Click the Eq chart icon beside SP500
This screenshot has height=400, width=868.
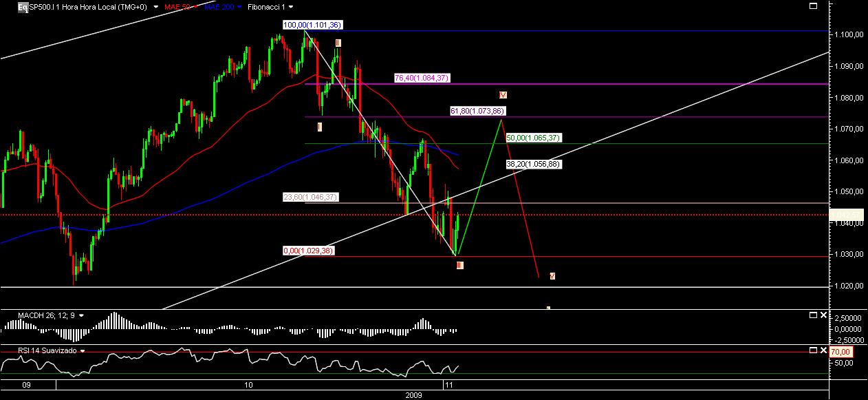click(23, 7)
